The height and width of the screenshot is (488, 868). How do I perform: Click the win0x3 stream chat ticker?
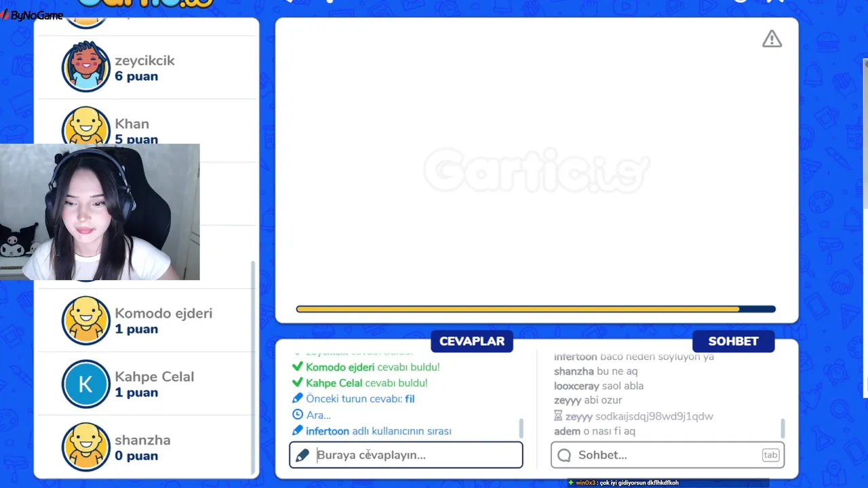click(x=624, y=483)
